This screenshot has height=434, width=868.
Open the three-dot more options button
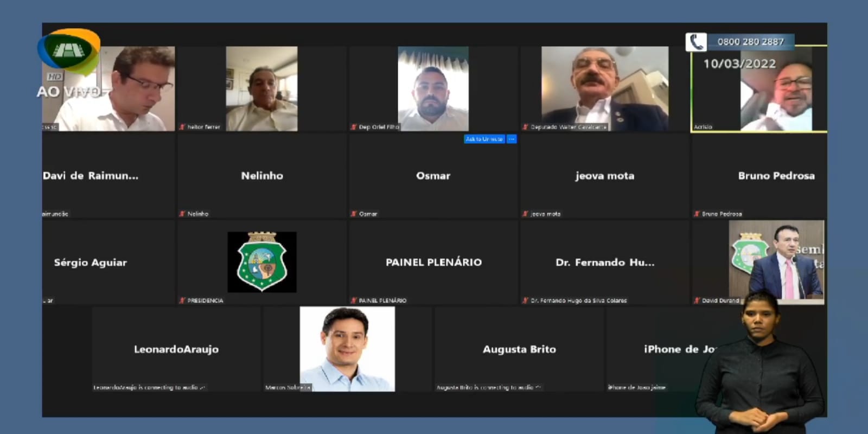coord(512,139)
